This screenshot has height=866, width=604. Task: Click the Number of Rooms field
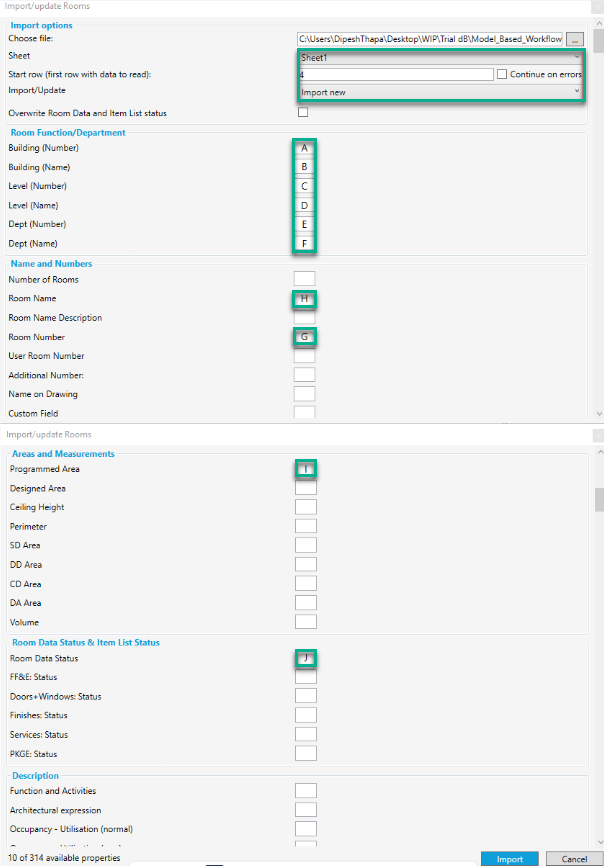pos(304,279)
